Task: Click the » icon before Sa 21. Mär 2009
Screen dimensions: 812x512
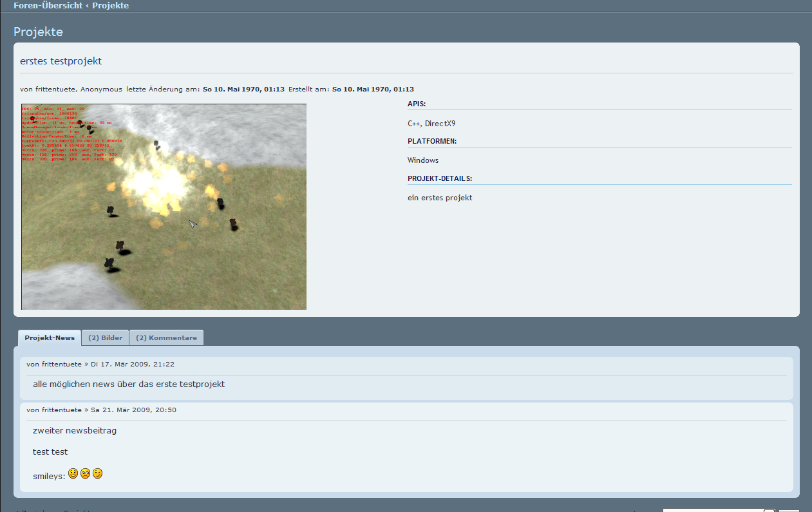Action: point(87,410)
